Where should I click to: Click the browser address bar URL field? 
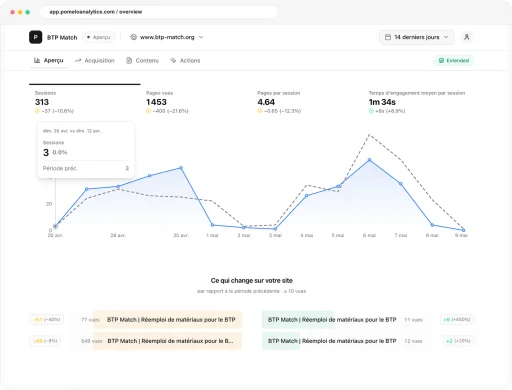(x=159, y=12)
